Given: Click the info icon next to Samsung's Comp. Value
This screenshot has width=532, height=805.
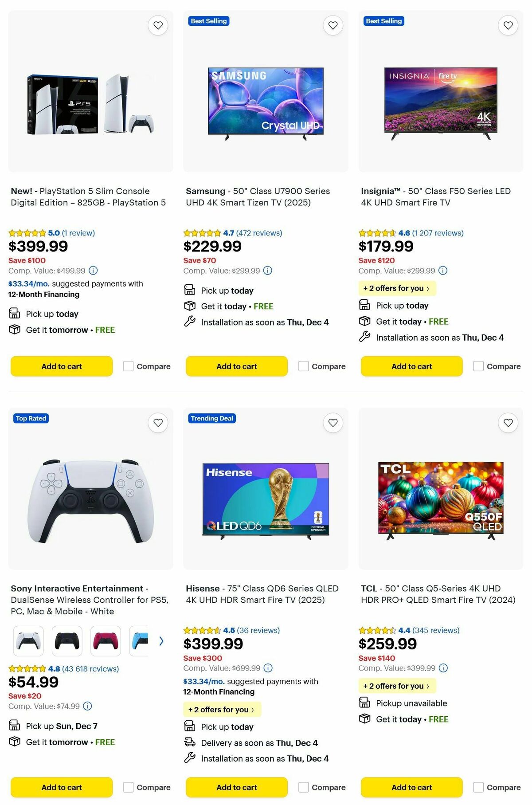Looking at the screenshot, I should click(x=266, y=271).
